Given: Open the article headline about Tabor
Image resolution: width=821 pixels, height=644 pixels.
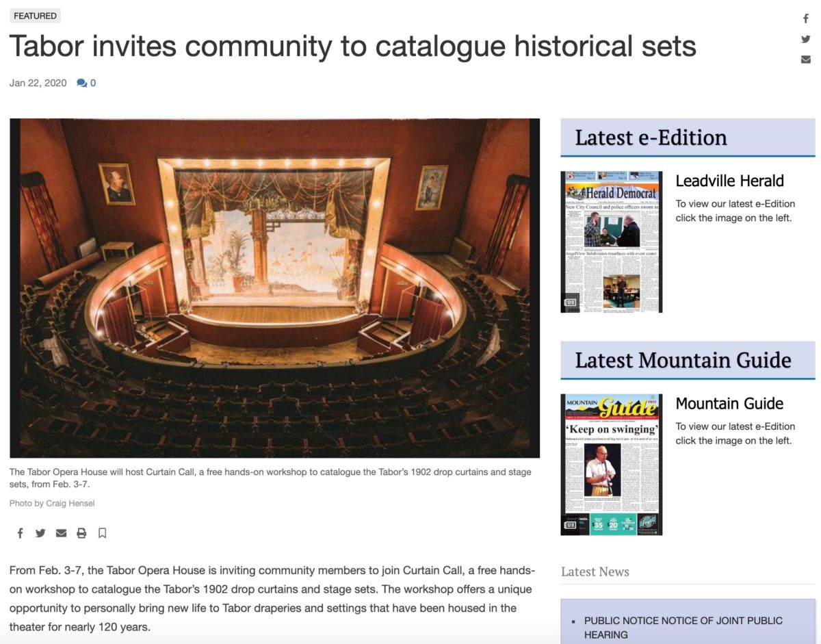Looking at the screenshot, I should (x=352, y=47).
